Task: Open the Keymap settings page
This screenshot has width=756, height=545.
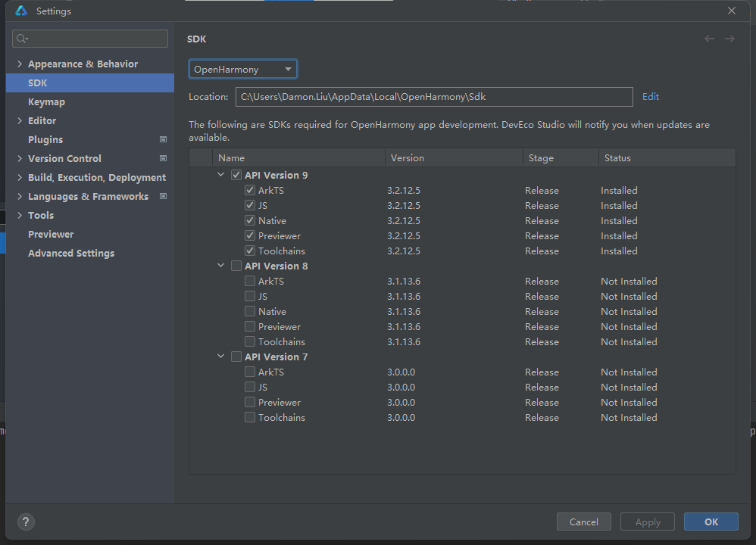Action: (x=46, y=101)
